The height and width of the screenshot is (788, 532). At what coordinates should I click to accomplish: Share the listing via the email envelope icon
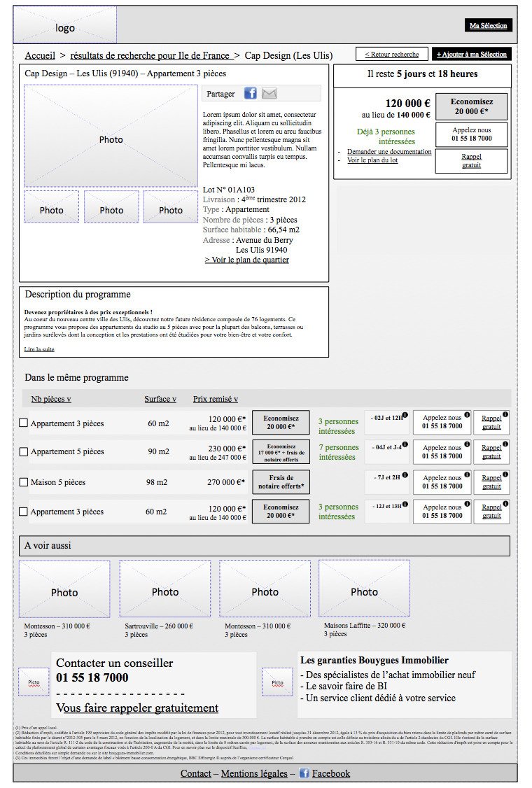pos(269,94)
